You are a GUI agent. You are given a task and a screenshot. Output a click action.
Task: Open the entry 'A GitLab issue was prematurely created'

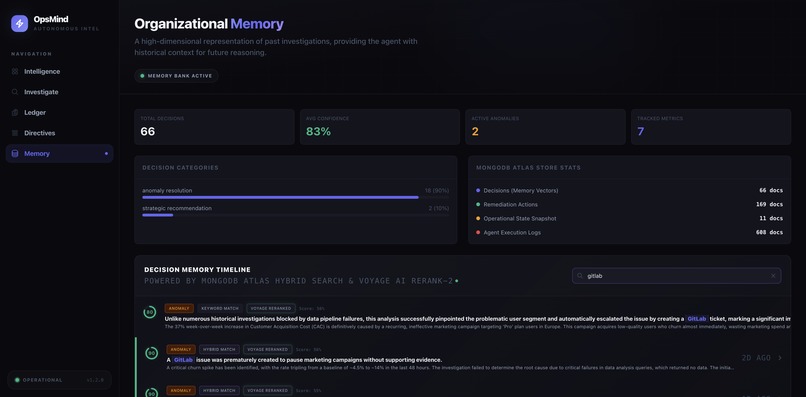coord(463,357)
